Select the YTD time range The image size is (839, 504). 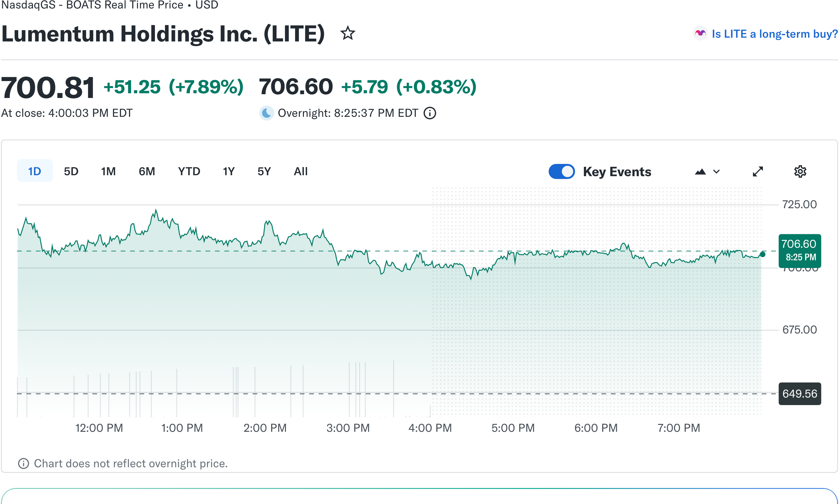pos(189,171)
